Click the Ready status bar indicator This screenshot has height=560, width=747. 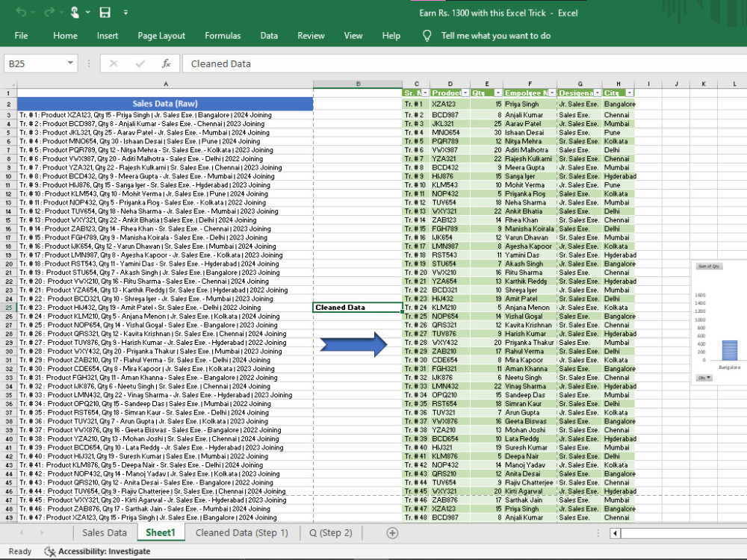pos(20,551)
